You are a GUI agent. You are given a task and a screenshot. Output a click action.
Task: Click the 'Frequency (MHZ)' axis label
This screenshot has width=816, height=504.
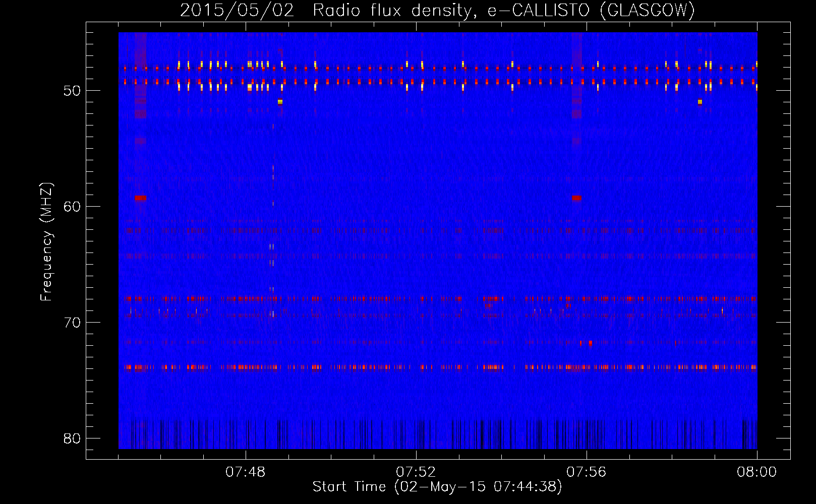[x=46, y=242]
